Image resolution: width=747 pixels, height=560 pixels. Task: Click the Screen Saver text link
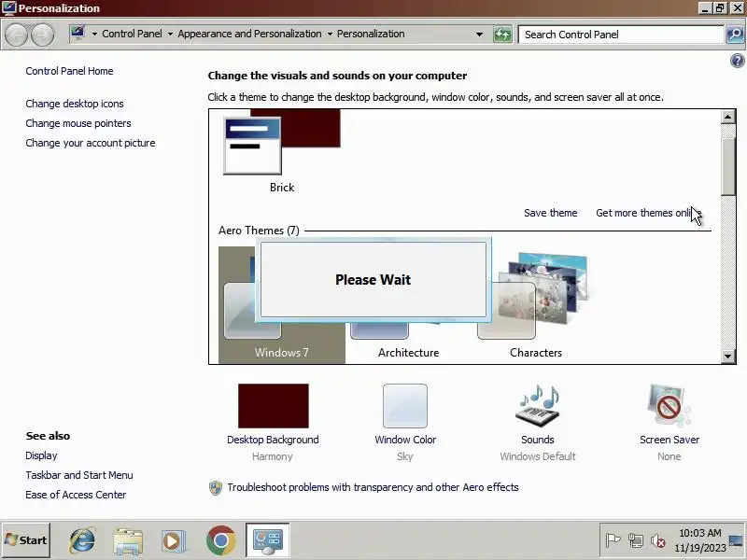click(669, 440)
